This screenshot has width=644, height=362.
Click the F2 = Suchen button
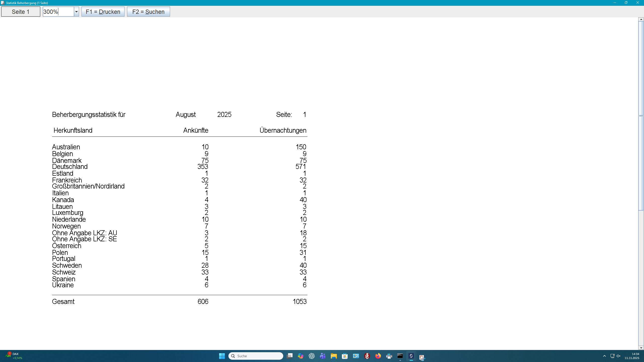tap(148, 12)
